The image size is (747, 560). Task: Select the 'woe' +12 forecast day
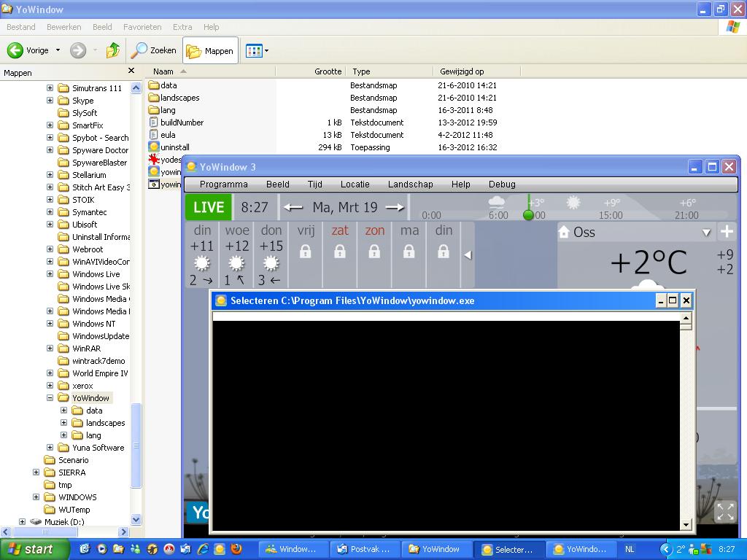point(236,255)
